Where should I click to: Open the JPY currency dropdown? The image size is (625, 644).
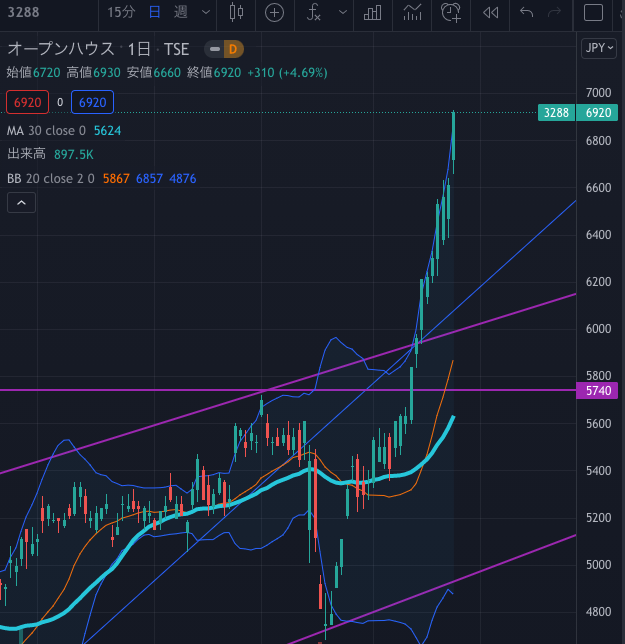click(x=599, y=48)
